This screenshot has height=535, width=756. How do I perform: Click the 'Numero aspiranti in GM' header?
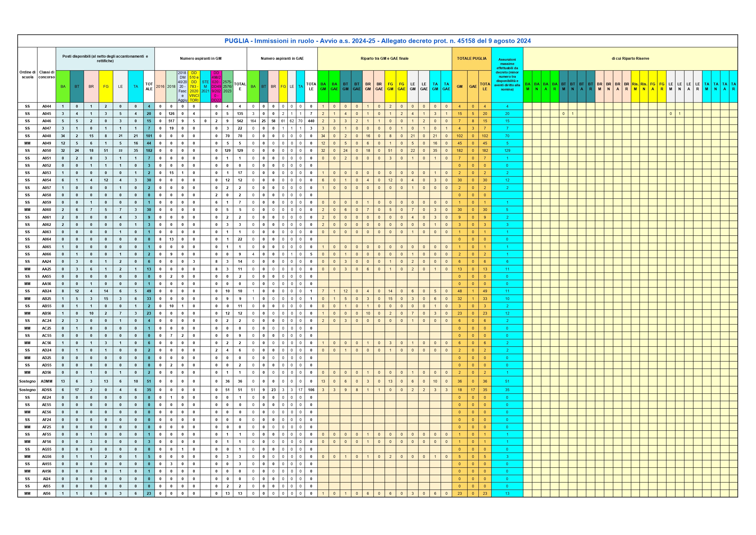[201, 59]
